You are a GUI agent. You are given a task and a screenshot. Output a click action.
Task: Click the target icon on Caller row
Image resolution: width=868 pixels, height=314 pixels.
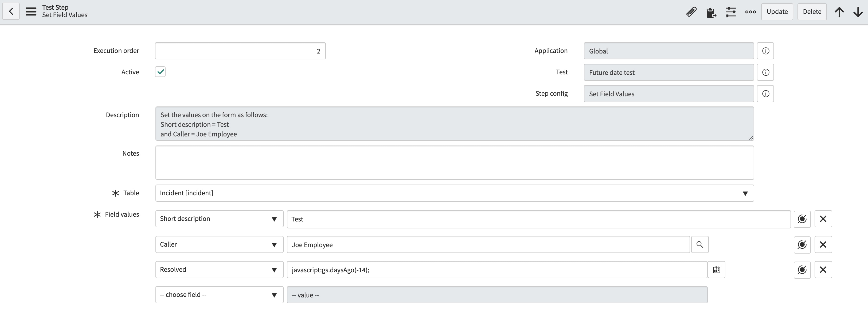point(802,244)
